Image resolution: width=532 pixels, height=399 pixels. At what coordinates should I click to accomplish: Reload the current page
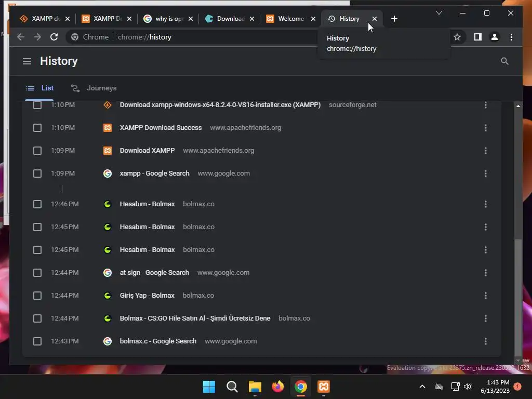(x=54, y=37)
